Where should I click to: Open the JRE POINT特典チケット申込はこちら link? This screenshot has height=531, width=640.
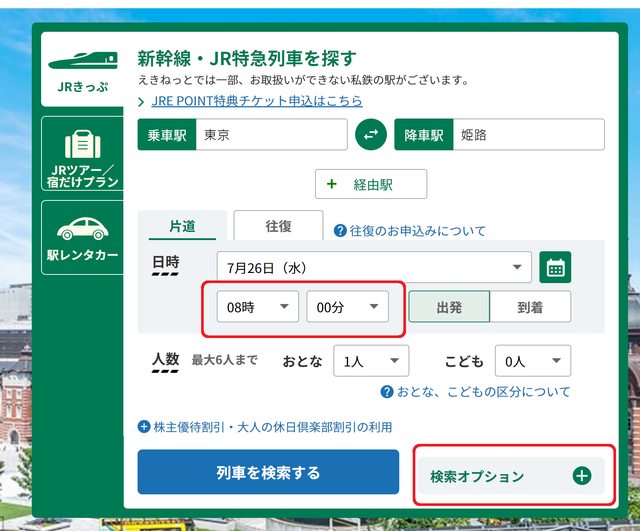click(x=257, y=101)
